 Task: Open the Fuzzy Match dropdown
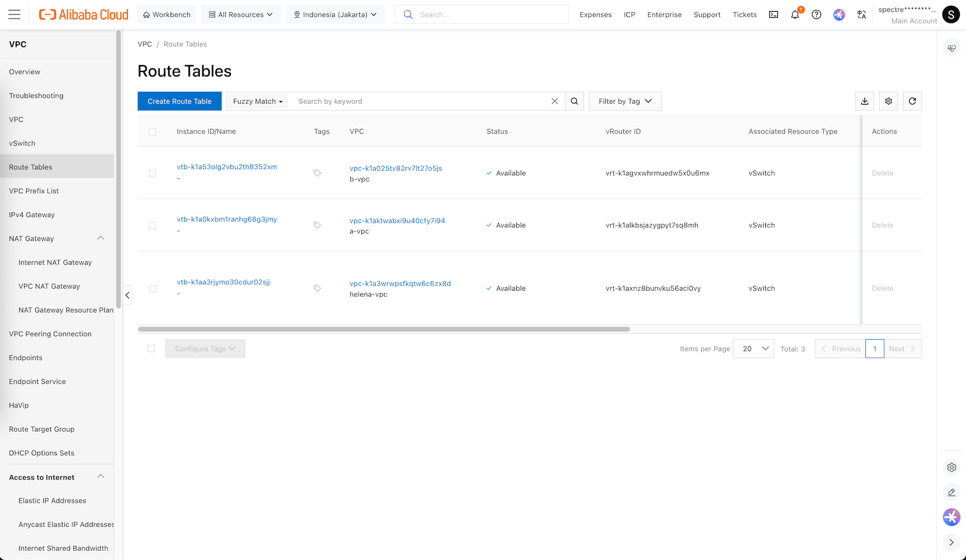coord(258,101)
